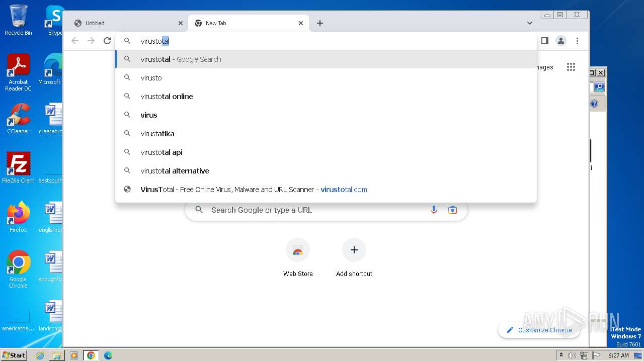Open the volume tray icon
The height and width of the screenshot is (362, 644).
pos(572,355)
